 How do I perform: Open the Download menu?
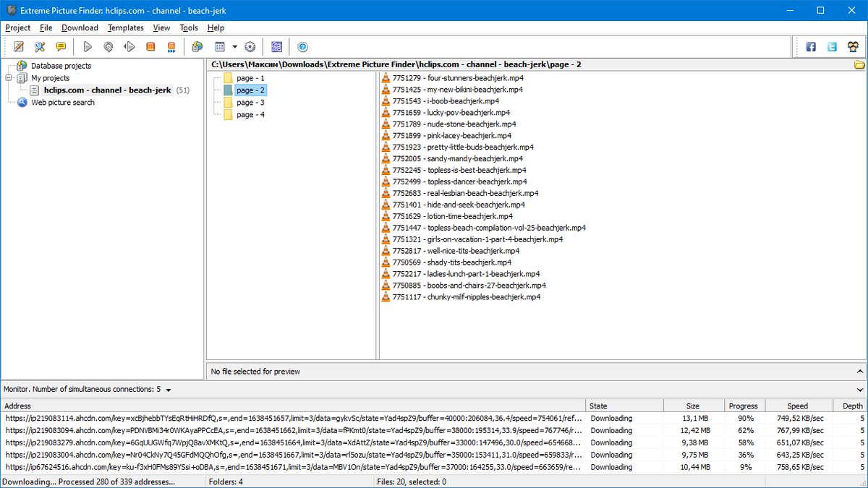pos(80,27)
